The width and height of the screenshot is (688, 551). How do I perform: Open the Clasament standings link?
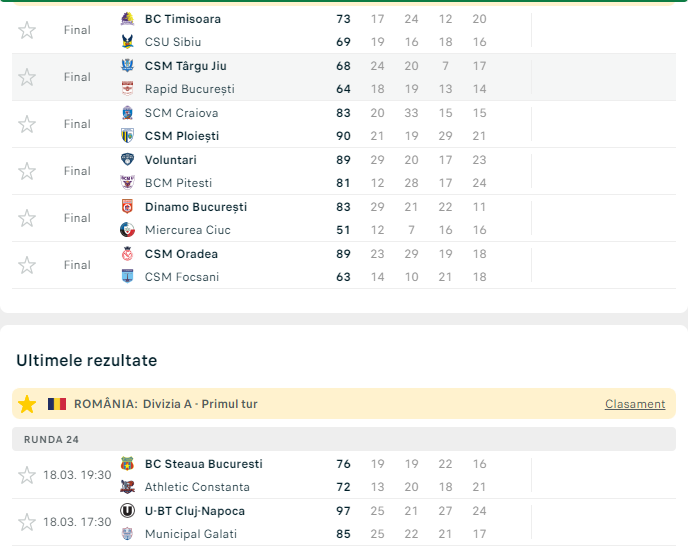(635, 404)
